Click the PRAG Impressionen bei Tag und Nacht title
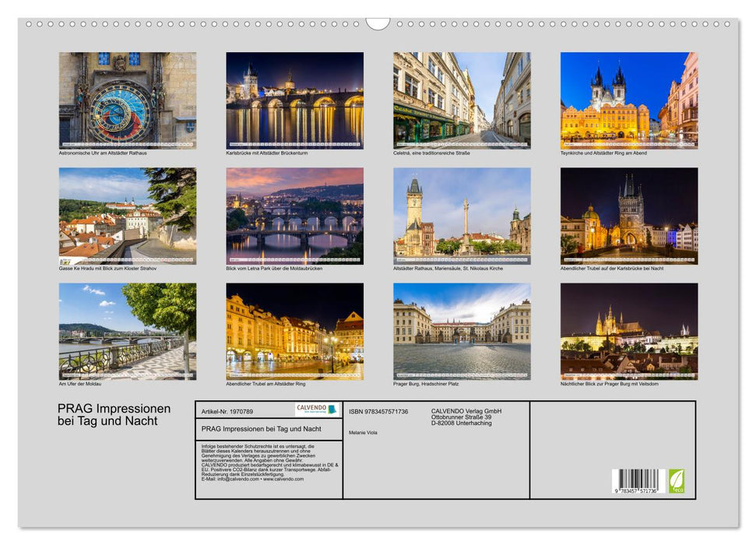 (114, 416)
